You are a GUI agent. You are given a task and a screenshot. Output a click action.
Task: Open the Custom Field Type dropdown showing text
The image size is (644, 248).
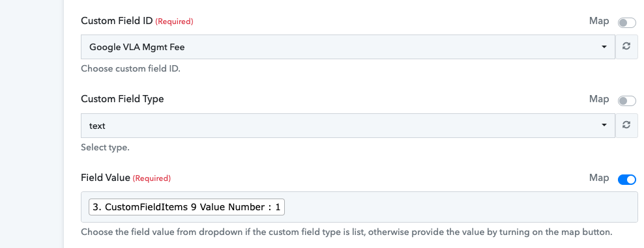348,126
